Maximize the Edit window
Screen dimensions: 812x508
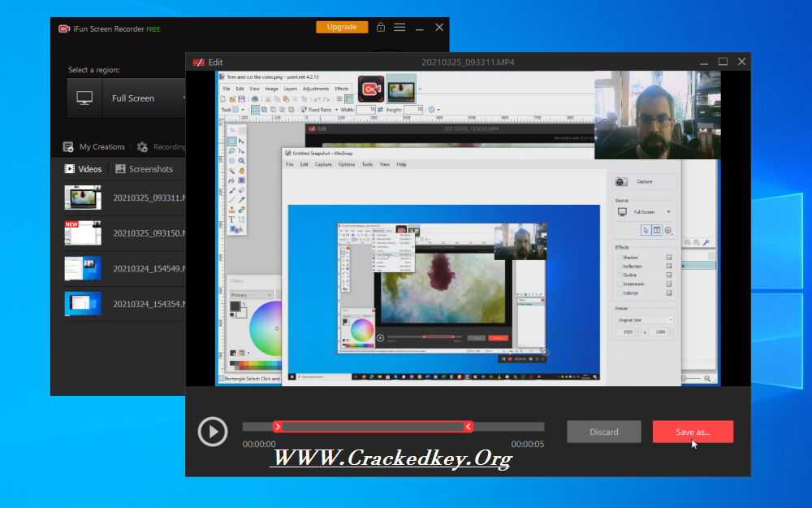[723, 62]
